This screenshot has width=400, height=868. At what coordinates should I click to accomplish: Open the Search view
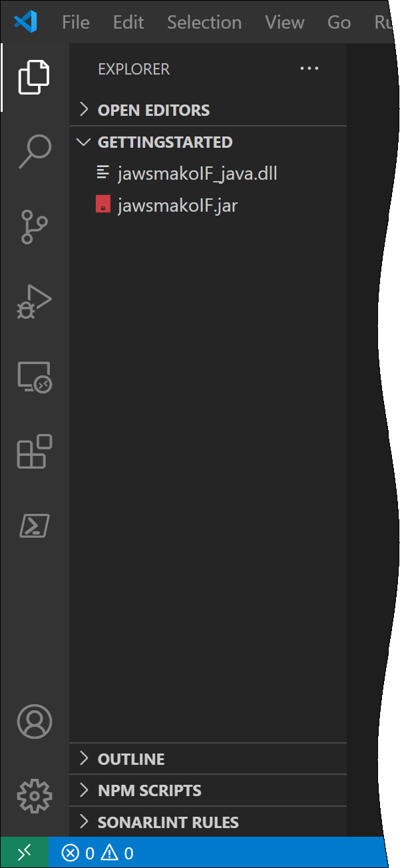pos(34,152)
